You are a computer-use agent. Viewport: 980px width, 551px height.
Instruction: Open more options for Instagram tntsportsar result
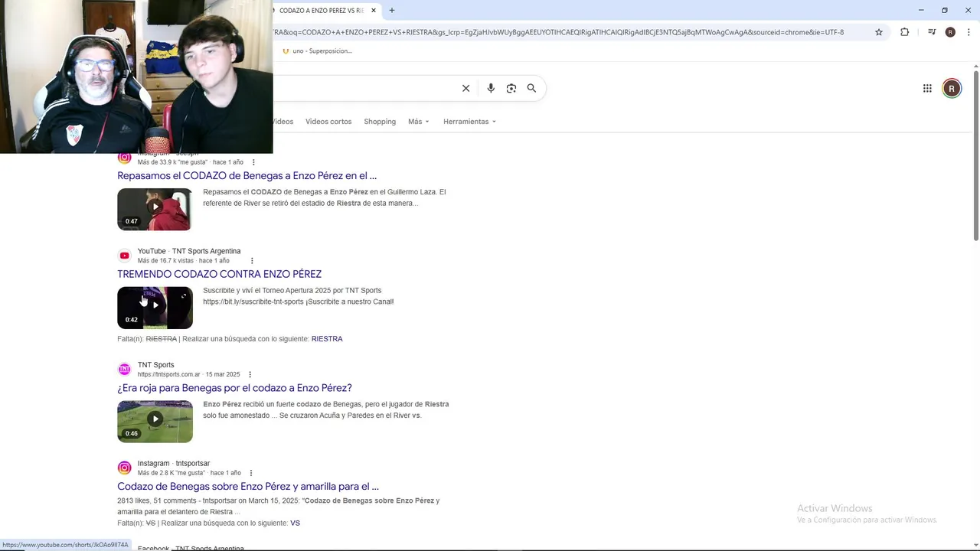pos(251,473)
